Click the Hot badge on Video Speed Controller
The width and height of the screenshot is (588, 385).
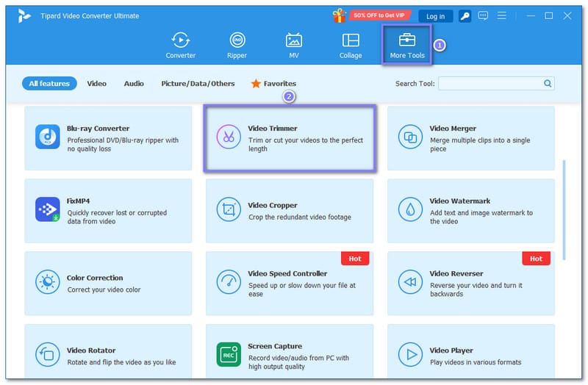point(355,259)
